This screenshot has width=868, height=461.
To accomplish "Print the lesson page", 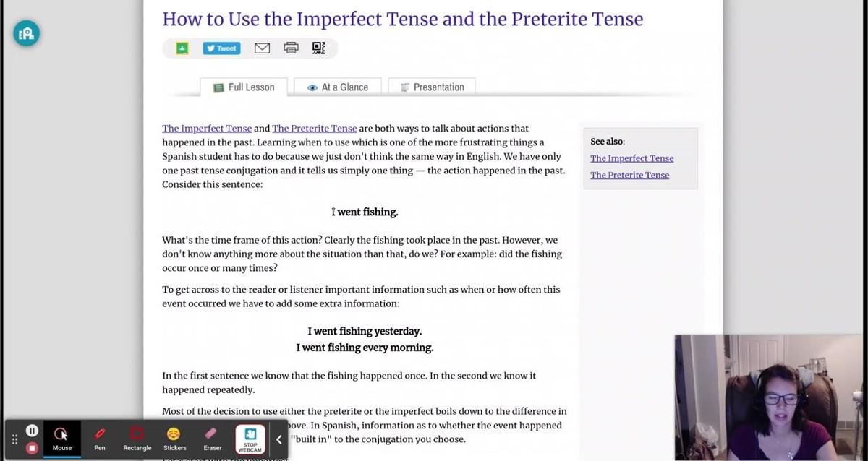I will [x=291, y=48].
